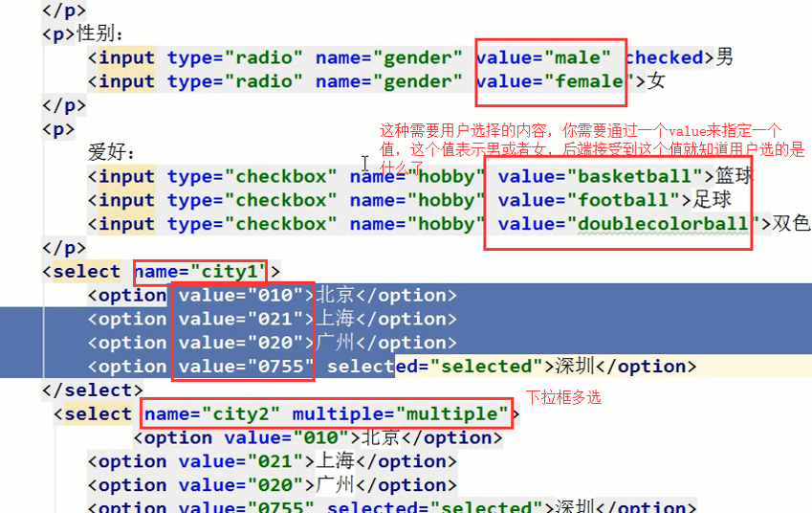Click value="010" under the city2 select
Screen dimensions: 812x513
tap(286, 438)
